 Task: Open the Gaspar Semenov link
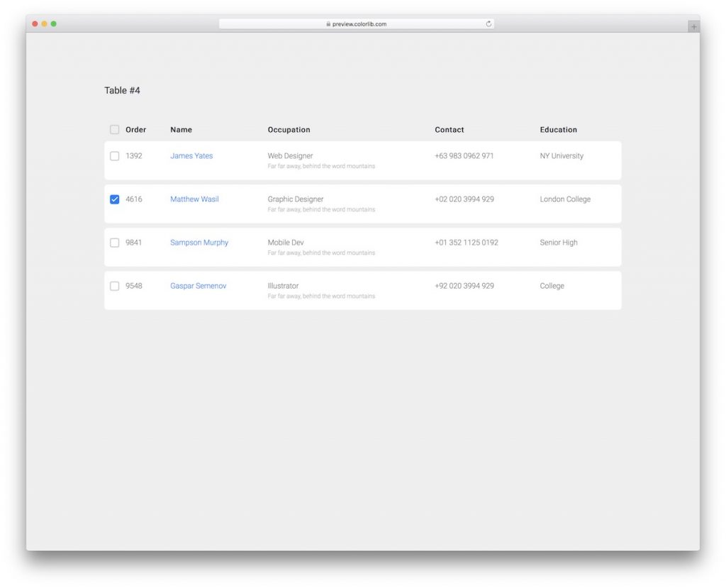[x=199, y=286]
